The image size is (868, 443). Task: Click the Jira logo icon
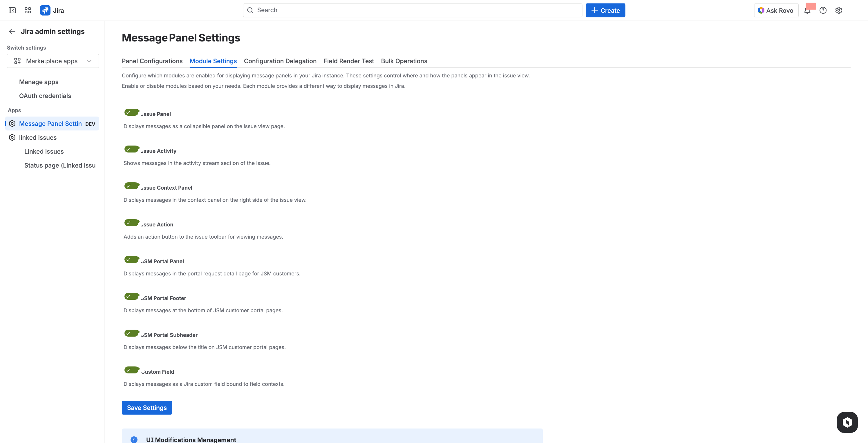point(45,10)
